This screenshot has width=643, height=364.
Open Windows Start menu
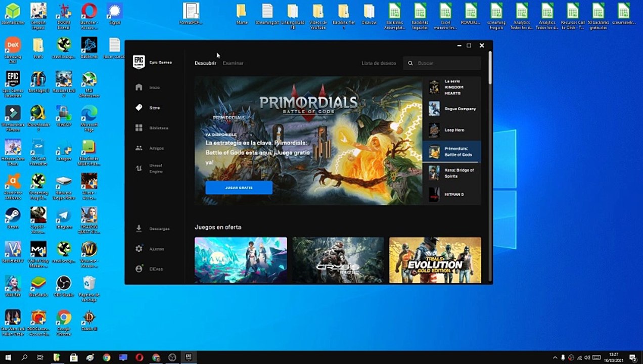pos(8,357)
